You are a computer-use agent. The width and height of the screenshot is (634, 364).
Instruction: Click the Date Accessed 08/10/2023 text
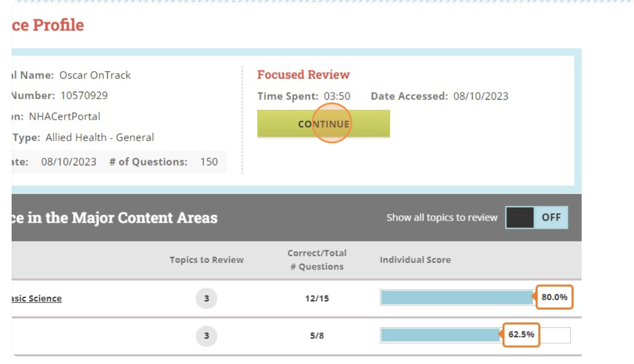click(481, 96)
